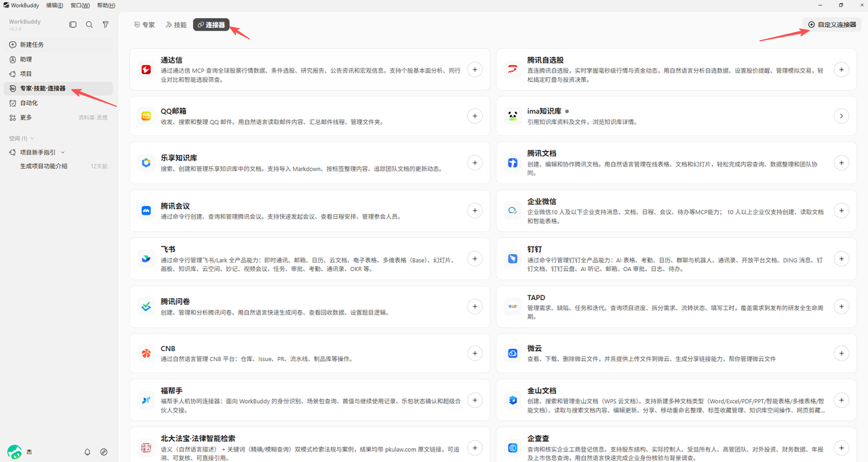Open 更多 in the sidebar
868x462 pixels.
[x=26, y=117]
